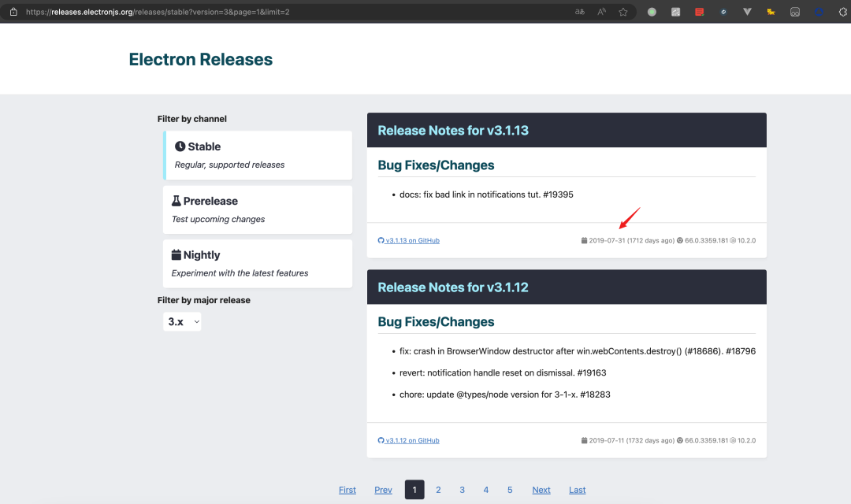Select the Stable channel filter
The image size is (851, 504).
pos(258,155)
